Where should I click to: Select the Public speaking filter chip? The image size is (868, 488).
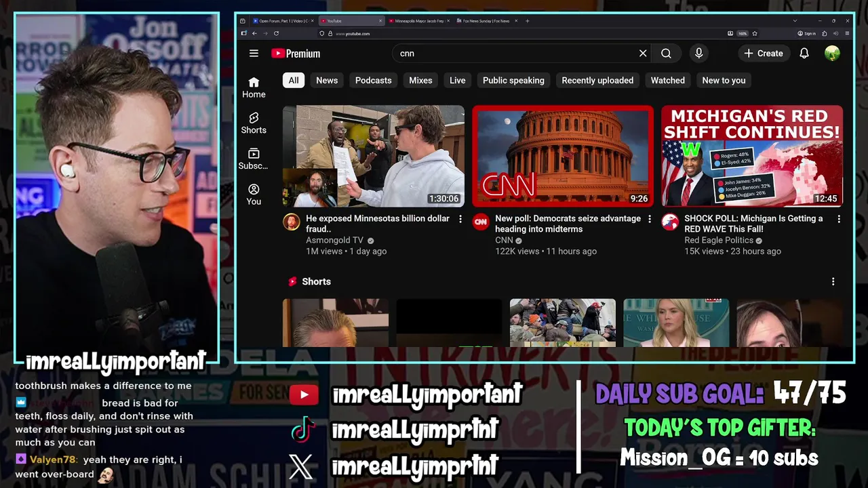[x=513, y=80]
